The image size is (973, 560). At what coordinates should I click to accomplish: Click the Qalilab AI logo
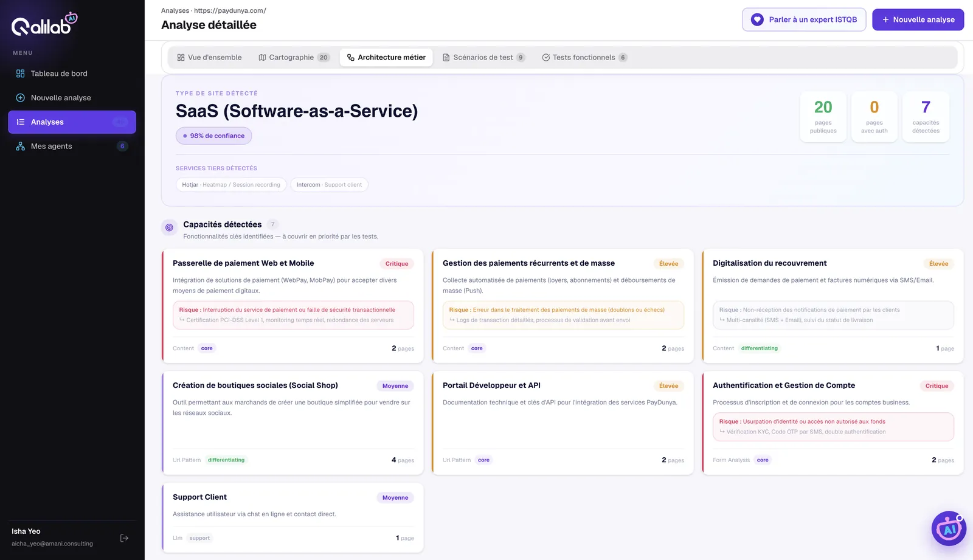pyautogui.click(x=44, y=24)
